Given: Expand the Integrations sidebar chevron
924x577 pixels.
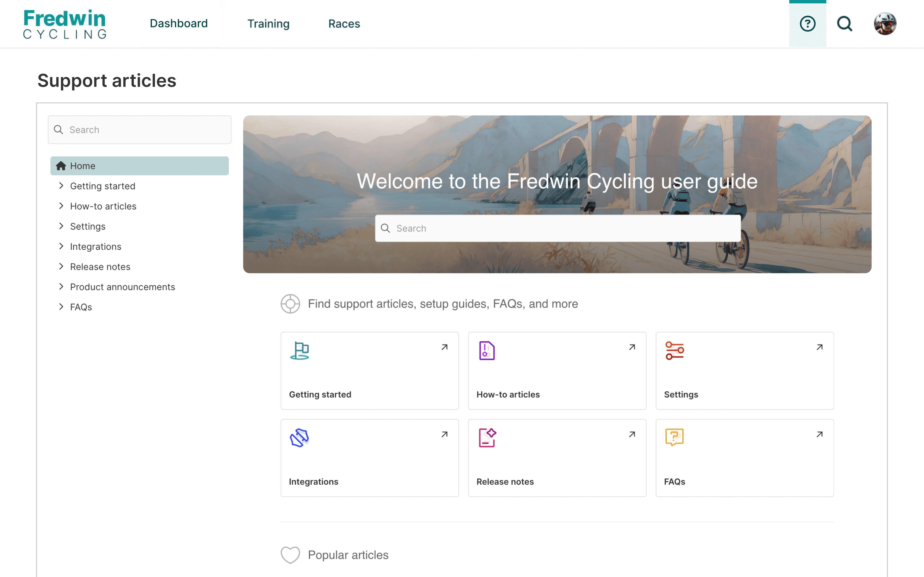Looking at the screenshot, I should (61, 246).
